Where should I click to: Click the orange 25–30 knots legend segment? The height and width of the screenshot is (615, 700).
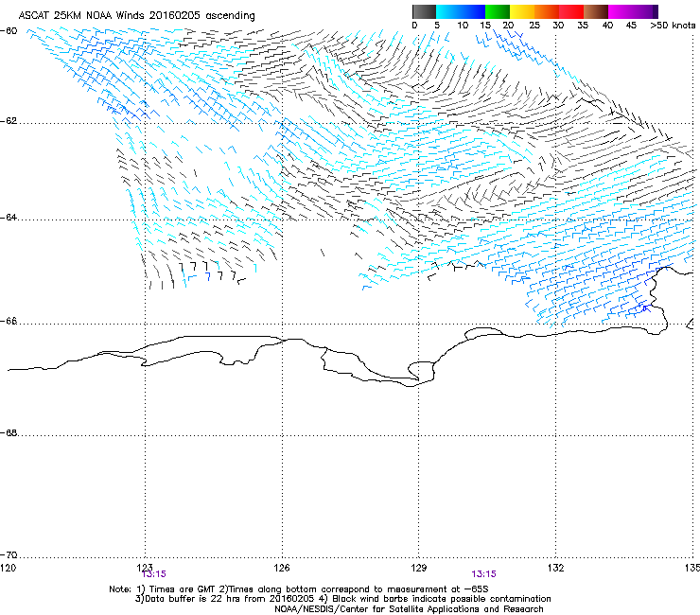pos(547,11)
